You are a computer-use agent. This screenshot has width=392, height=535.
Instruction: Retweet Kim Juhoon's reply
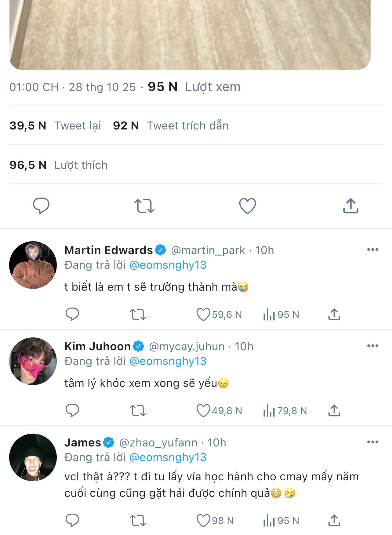click(138, 410)
